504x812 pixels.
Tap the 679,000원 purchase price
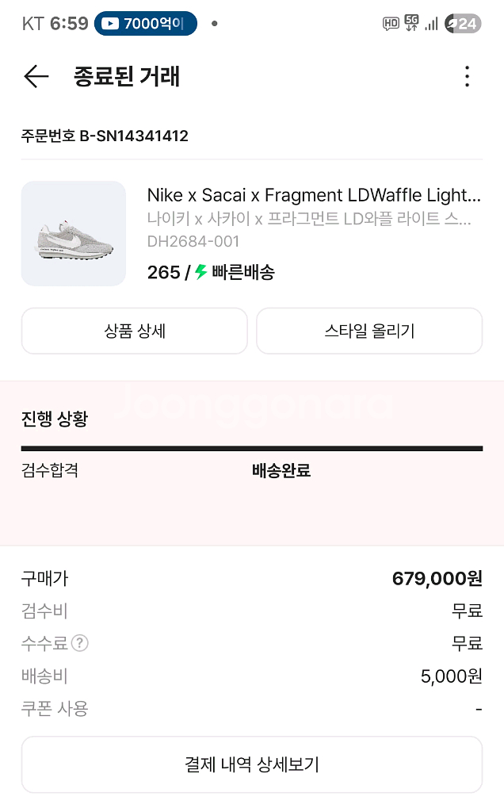pos(437,578)
